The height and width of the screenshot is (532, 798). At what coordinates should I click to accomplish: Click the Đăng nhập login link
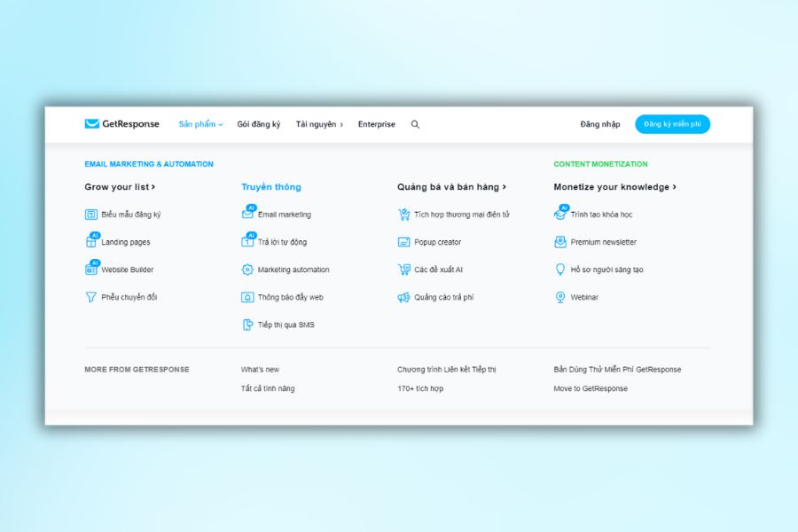600,124
